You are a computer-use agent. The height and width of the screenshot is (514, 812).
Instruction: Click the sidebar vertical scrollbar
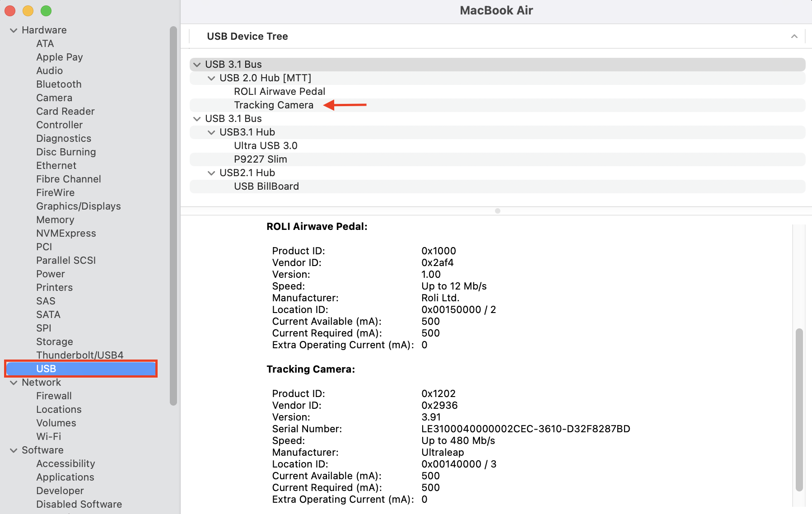[x=173, y=216]
